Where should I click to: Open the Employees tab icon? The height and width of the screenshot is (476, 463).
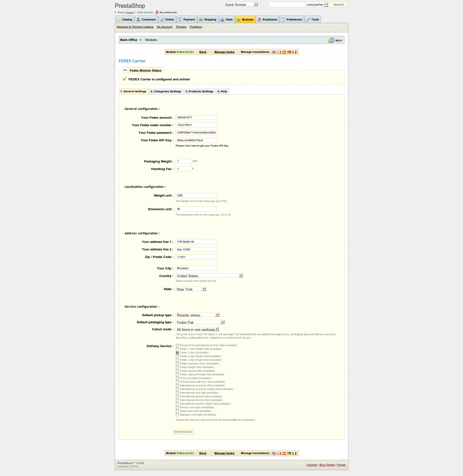tap(259, 20)
